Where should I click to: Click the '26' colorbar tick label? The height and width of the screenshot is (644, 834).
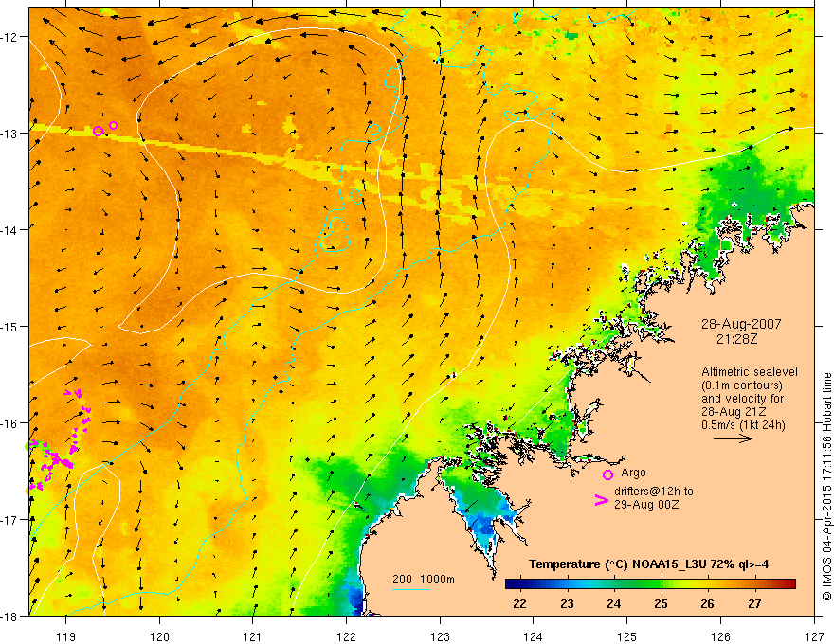(x=707, y=603)
